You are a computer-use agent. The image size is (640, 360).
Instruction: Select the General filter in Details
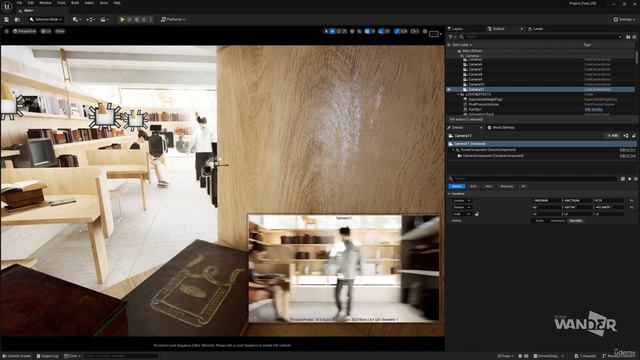pos(456,187)
